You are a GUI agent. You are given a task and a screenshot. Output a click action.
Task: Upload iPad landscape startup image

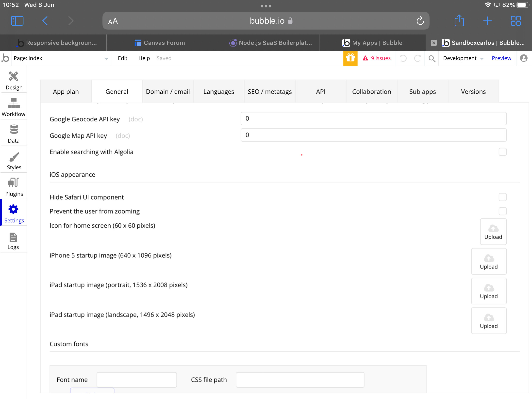tap(489, 321)
